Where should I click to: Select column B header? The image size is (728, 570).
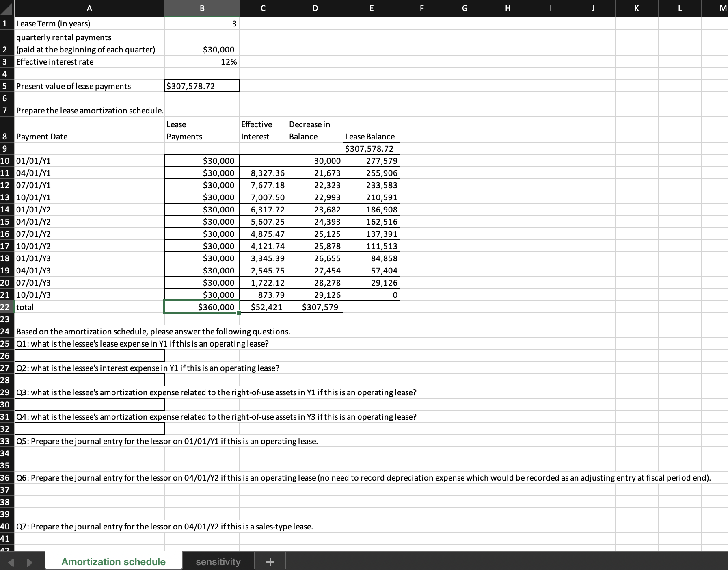201,8
